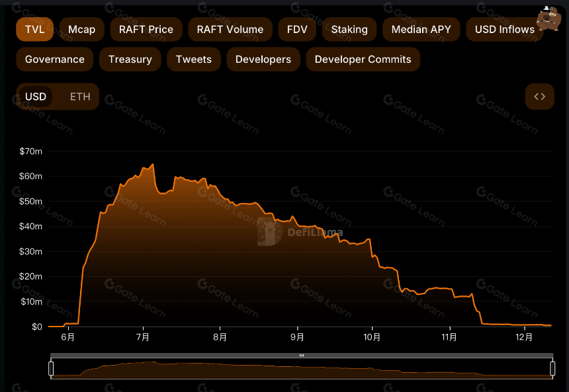569x392 pixels.
Task: Enable the RAFT Volume metric
Action: [230, 29]
